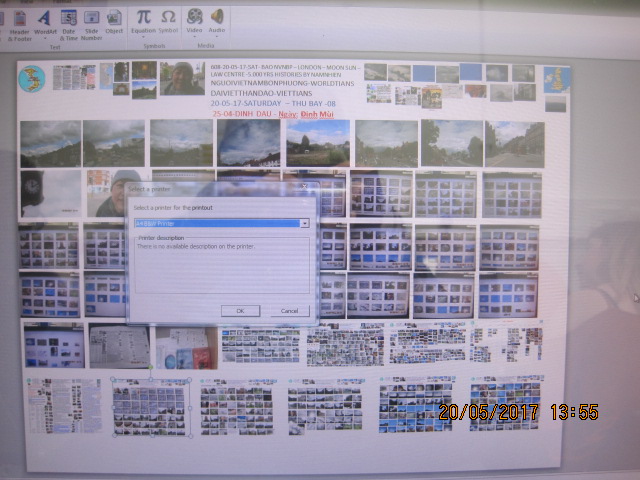The image size is (640, 480).
Task: Click the red 25-04-DINH DAU text line
Action: coord(273,114)
